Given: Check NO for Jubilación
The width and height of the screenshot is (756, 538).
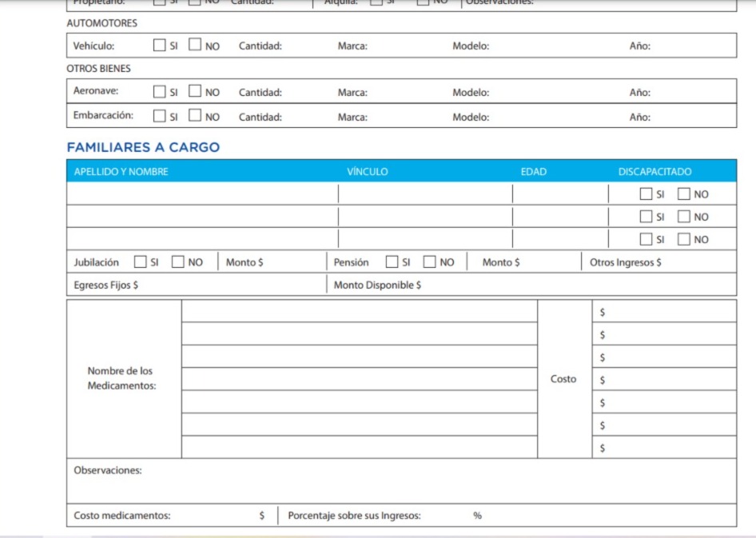Looking at the screenshot, I should [178, 261].
